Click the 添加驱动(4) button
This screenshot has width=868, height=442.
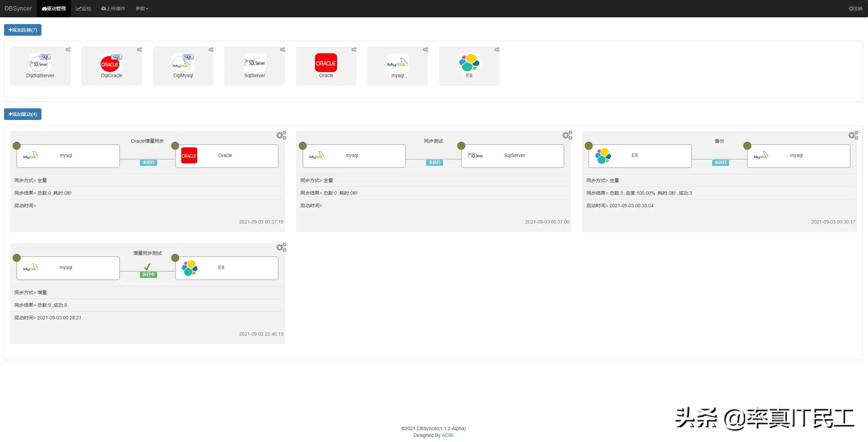pos(23,114)
